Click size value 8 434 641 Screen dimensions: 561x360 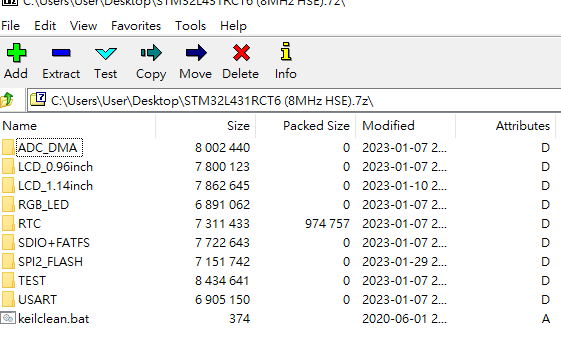click(x=222, y=280)
